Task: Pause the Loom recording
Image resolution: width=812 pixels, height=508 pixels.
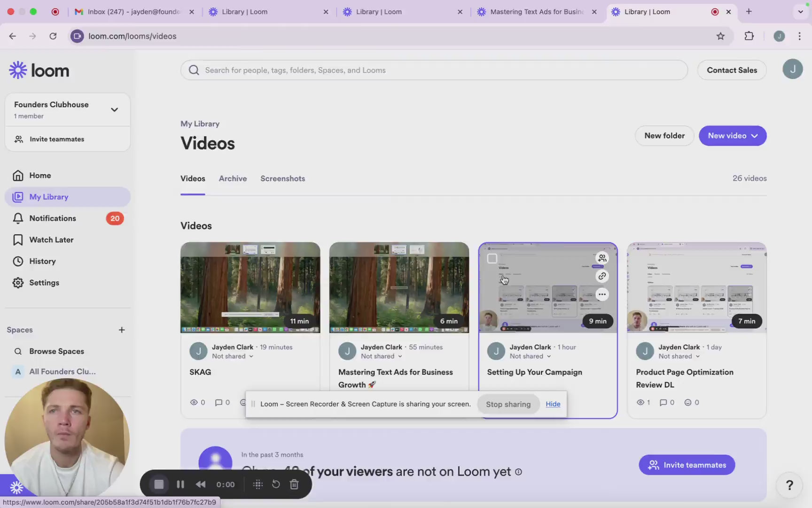Action: coord(180,484)
